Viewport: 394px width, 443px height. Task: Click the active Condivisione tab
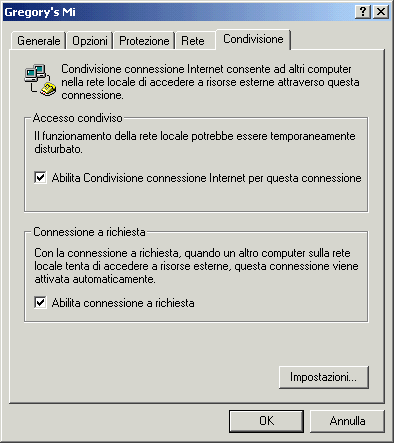253,39
